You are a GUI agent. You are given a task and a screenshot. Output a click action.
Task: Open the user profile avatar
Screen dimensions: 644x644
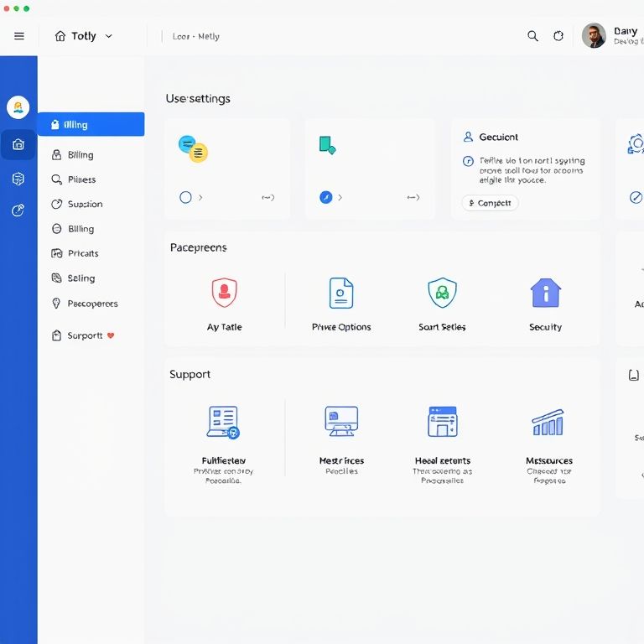pyautogui.click(x=594, y=35)
